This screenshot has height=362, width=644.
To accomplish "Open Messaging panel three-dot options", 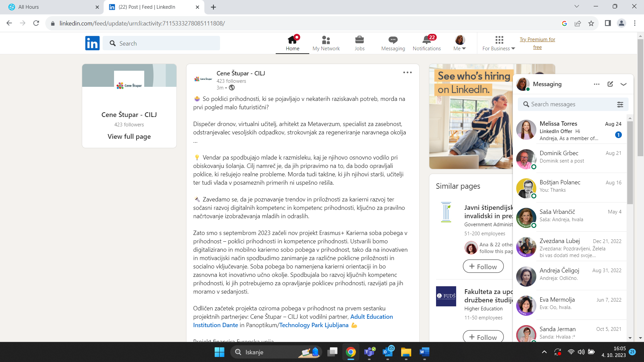I will (x=596, y=84).
